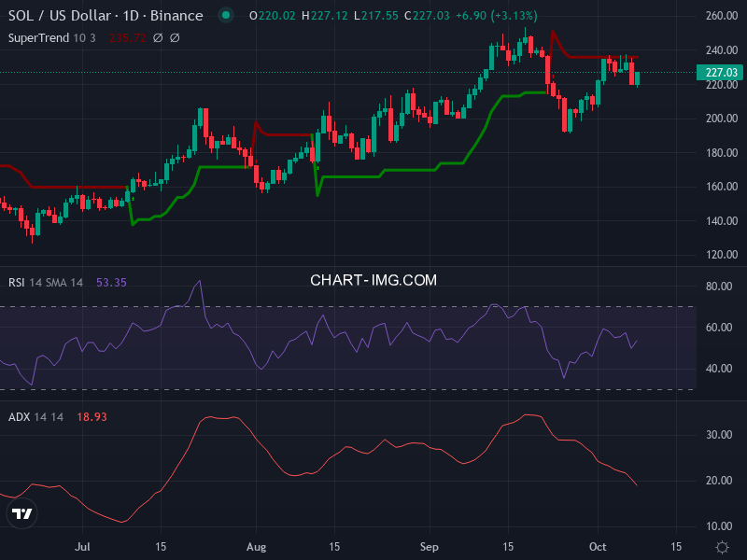Select the RSI 14 SMA 14 legend
Viewport: 747px width, 560px height.
point(46,282)
